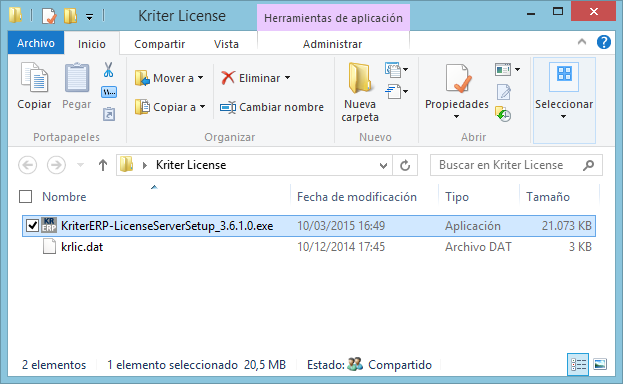Expand the Propiedades dropdown arrow
This screenshot has width=623, height=384.
[x=457, y=117]
